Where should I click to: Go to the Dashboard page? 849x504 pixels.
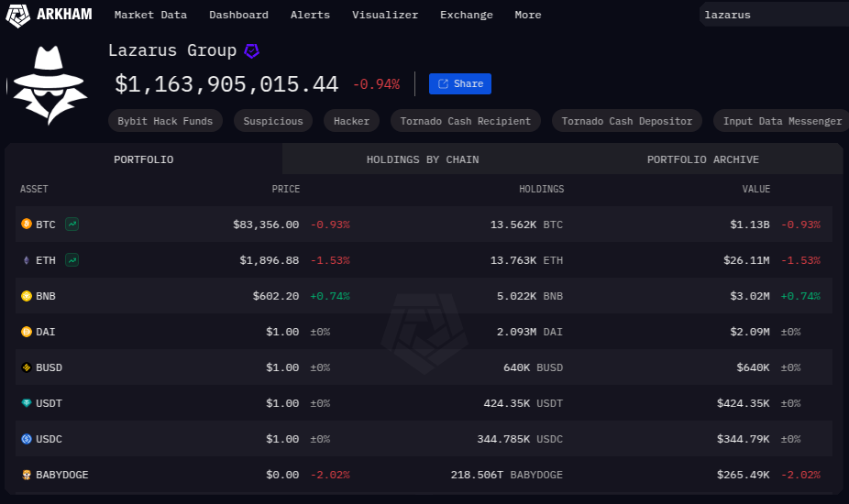point(238,15)
